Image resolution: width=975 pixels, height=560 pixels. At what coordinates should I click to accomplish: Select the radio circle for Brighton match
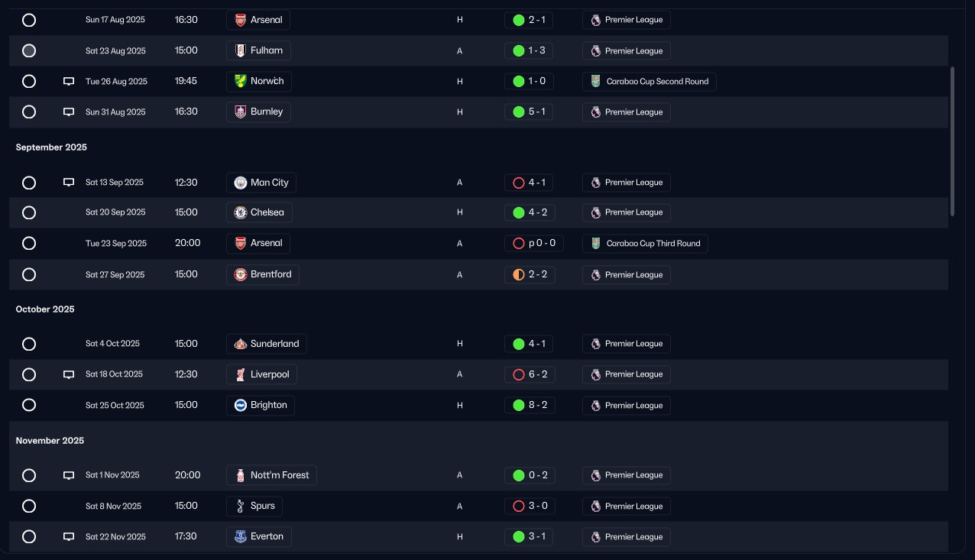tap(29, 405)
